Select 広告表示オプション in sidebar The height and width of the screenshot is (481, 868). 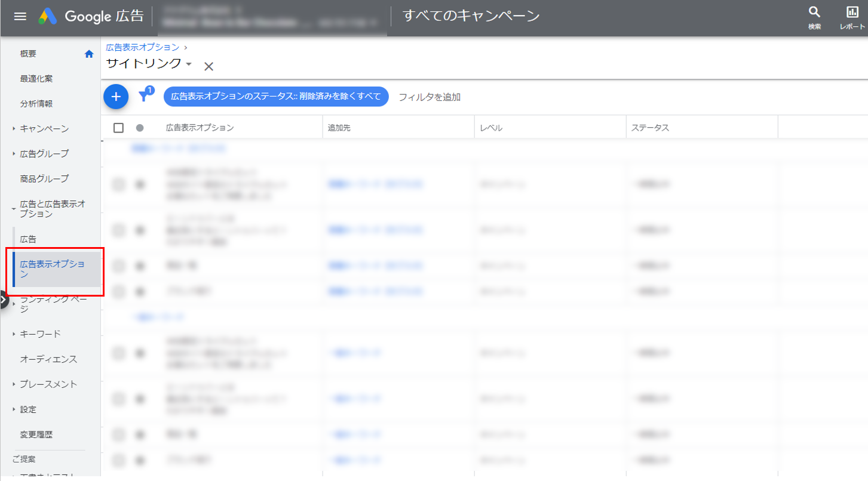point(53,269)
